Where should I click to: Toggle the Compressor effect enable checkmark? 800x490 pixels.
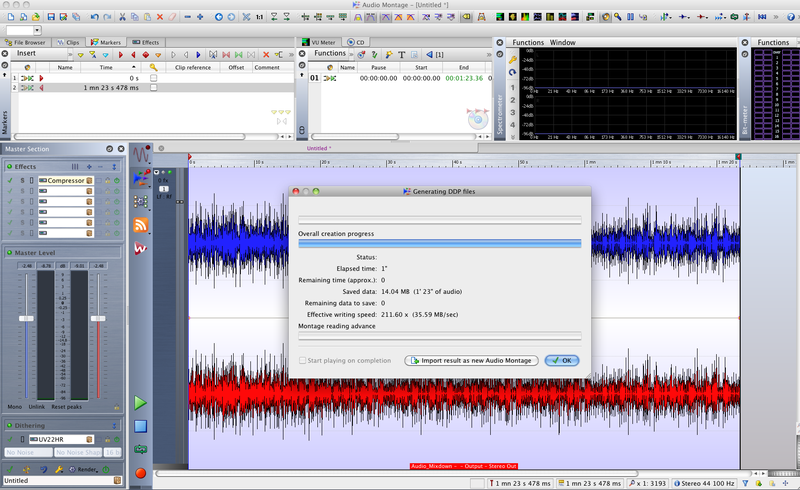(x=10, y=180)
